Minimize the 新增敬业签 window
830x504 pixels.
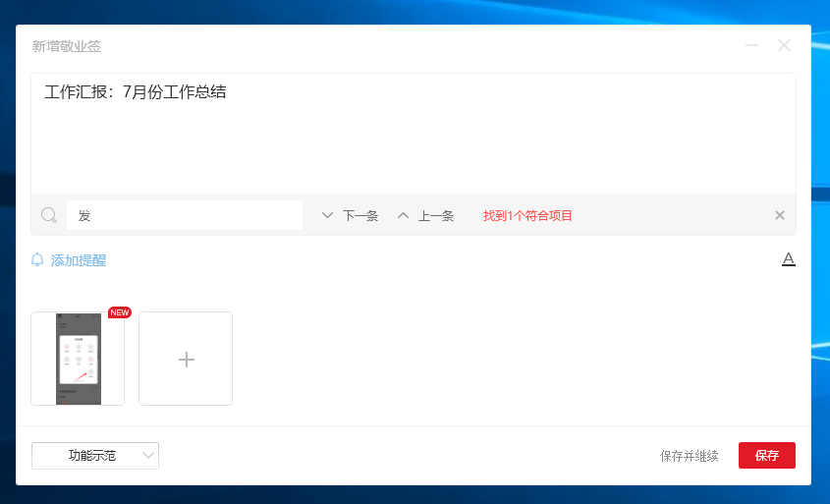click(751, 45)
